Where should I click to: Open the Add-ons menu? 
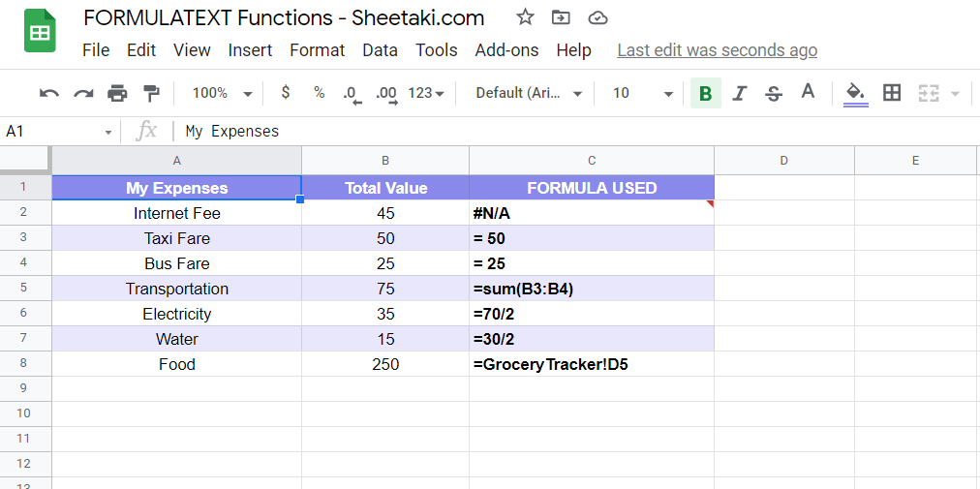click(x=506, y=50)
